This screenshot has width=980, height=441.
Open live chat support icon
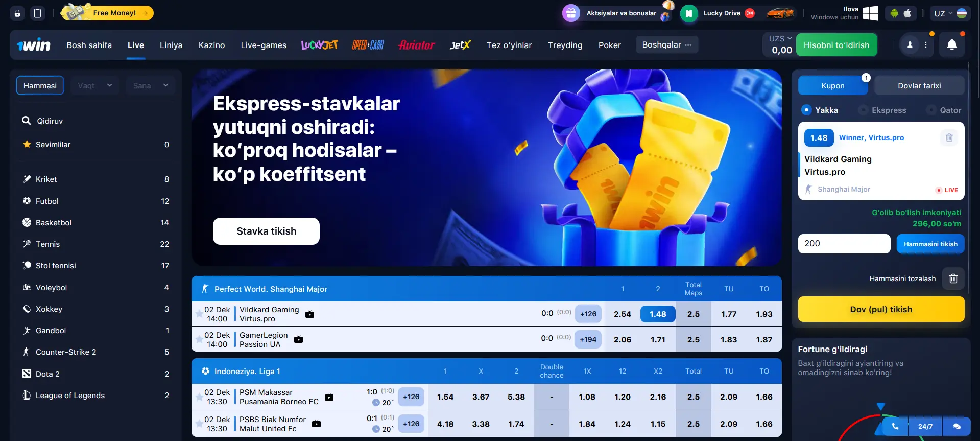point(957,426)
